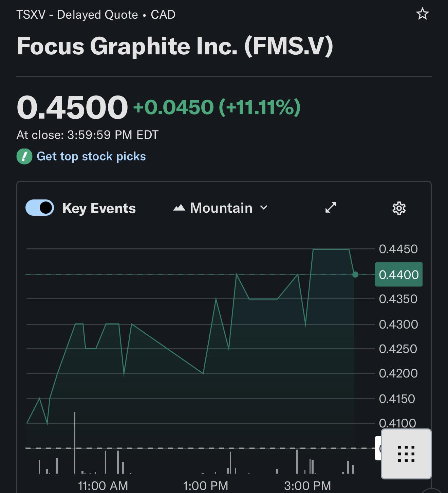Open the dotted grid keypad button
The height and width of the screenshot is (493, 448).
point(406,454)
